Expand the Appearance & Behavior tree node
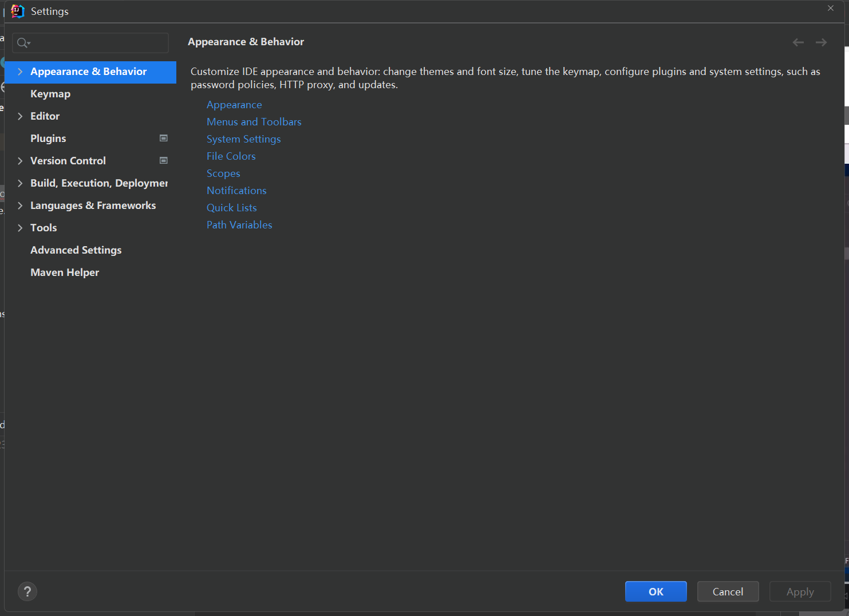849x616 pixels. coord(20,72)
